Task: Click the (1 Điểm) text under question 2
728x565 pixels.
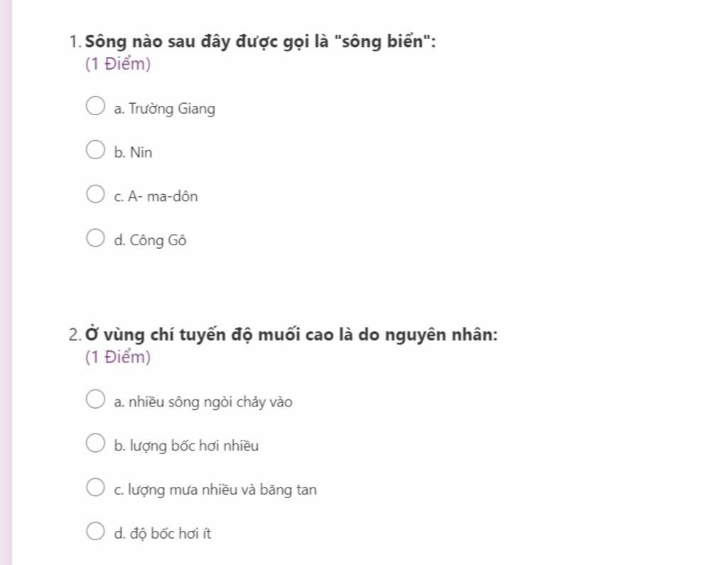Action: (x=118, y=357)
